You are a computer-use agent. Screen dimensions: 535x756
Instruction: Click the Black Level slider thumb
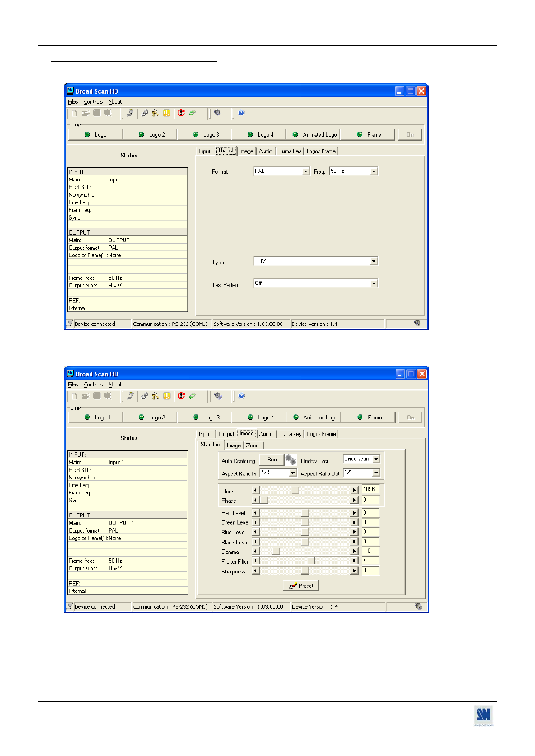[305, 542]
